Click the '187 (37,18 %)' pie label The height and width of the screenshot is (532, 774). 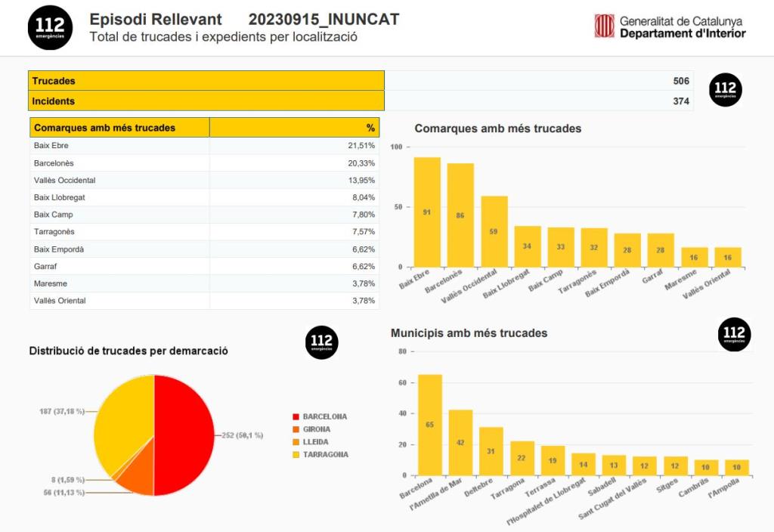click(x=62, y=411)
